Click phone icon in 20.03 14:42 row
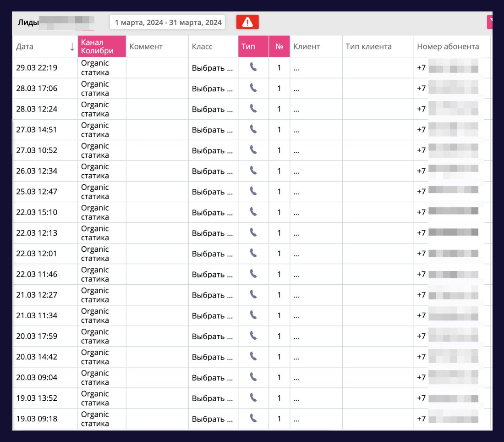Image resolution: width=504 pixels, height=442 pixels. click(253, 356)
